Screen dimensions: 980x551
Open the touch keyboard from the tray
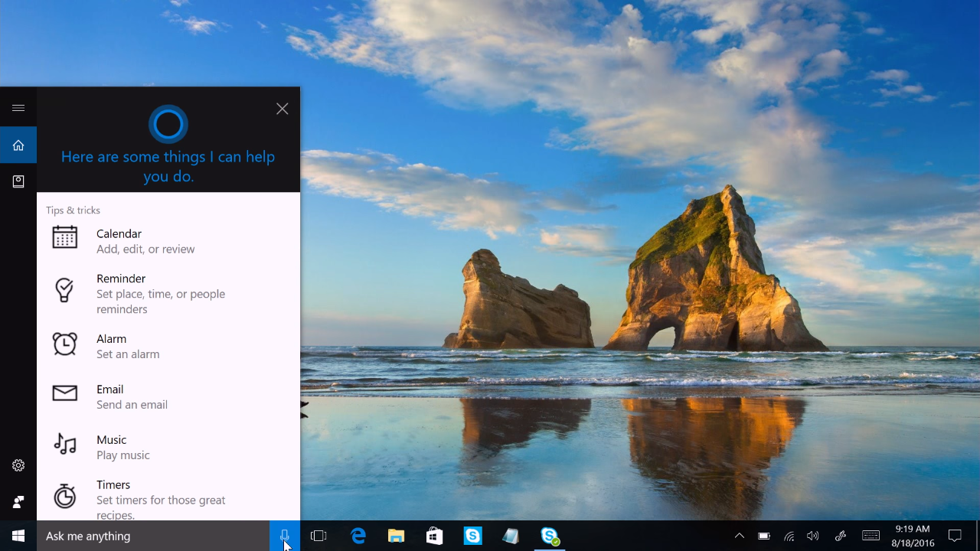(871, 536)
